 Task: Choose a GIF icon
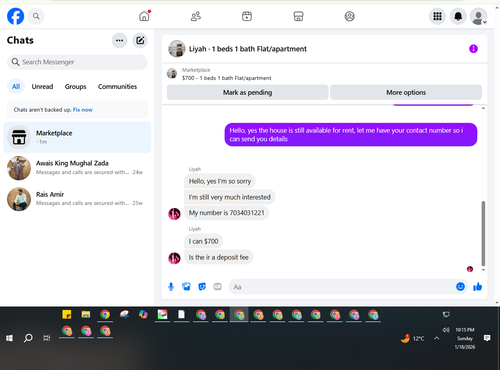coord(217,287)
